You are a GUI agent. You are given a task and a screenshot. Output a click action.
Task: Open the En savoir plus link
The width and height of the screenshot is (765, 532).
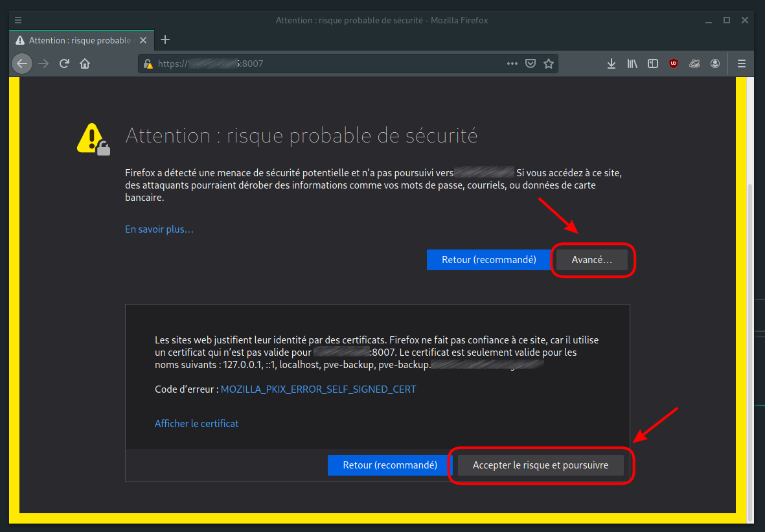(x=159, y=229)
